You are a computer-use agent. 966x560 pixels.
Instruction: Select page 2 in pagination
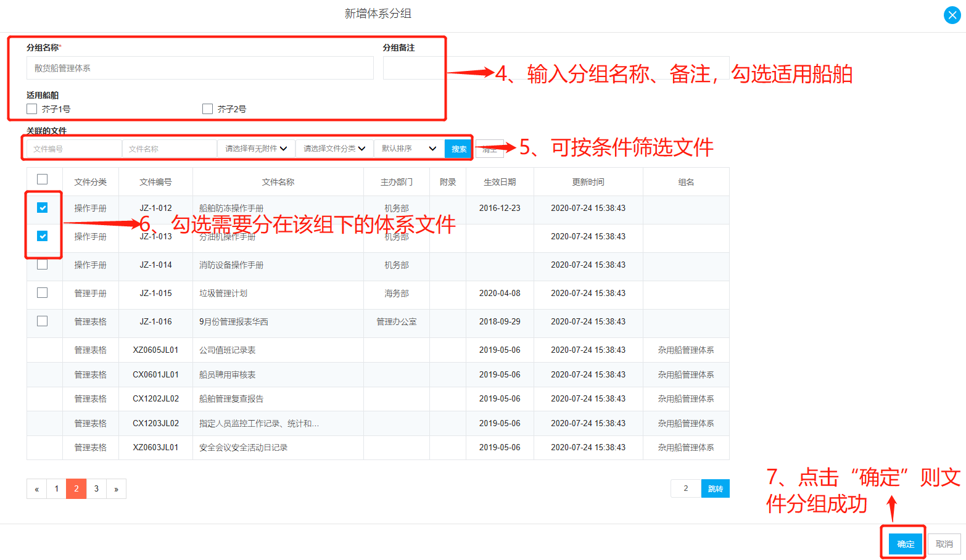[76, 488]
